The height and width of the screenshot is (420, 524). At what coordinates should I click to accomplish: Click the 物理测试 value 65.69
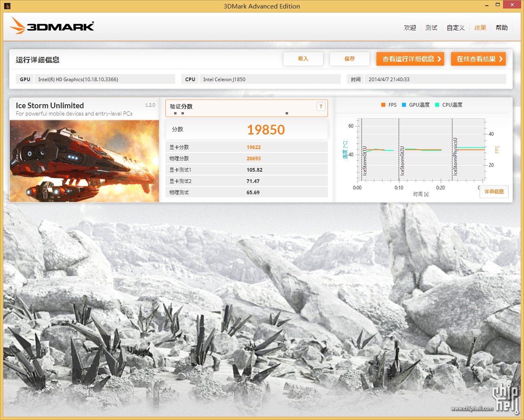(x=253, y=193)
